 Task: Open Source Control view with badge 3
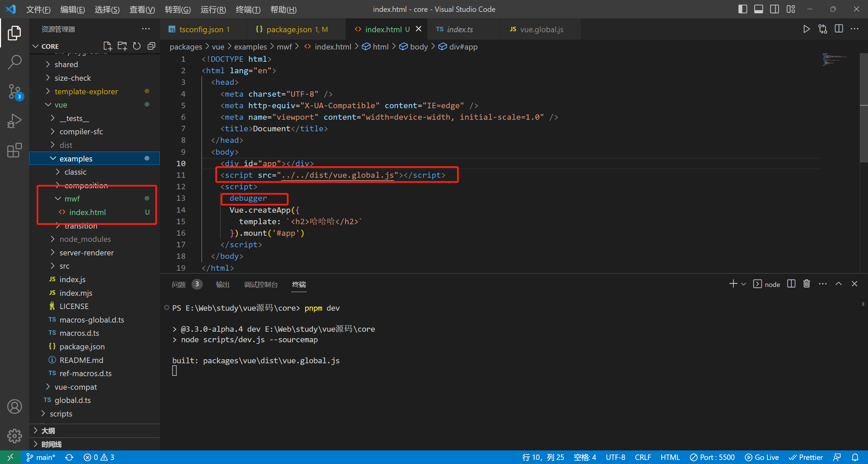pyautogui.click(x=14, y=92)
